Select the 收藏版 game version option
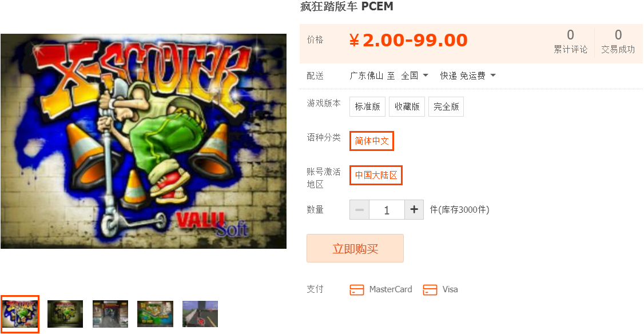The image size is (644, 334). click(407, 107)
